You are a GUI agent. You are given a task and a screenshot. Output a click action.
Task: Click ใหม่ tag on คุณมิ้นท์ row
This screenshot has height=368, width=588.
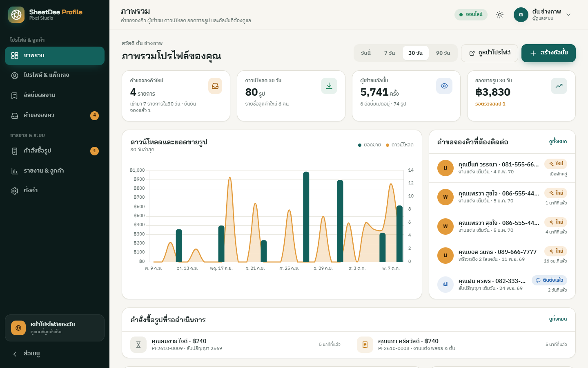click(x=556, y=164)
